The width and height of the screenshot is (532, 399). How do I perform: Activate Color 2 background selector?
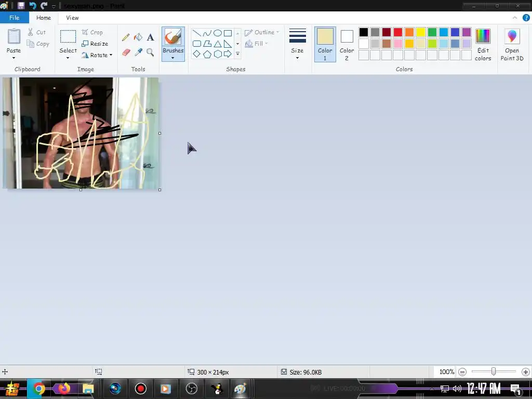347,45
